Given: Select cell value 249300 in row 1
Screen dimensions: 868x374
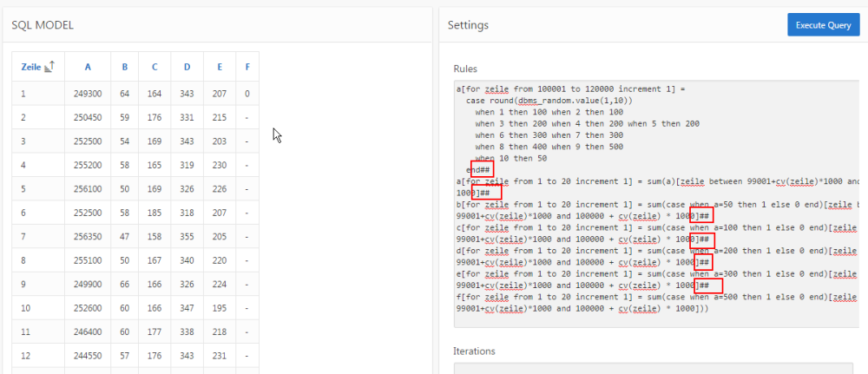Looking at the screenshot, I should pos(88,94).
